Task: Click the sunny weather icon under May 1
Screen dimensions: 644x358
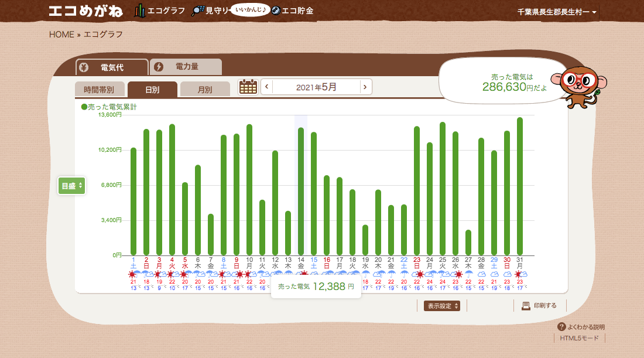Action: [x=132, y=274]
